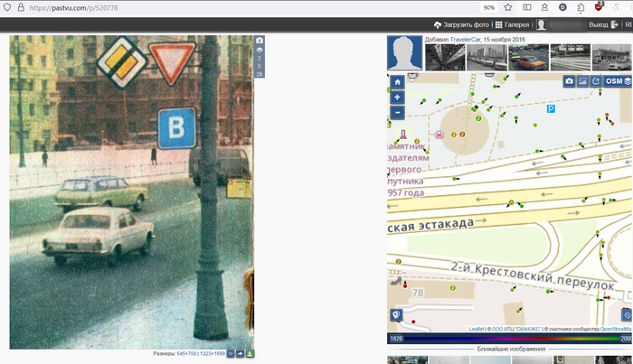Open third thumbnail with orange car
Viewport: 633px width, 364px height.
(528, 58)
